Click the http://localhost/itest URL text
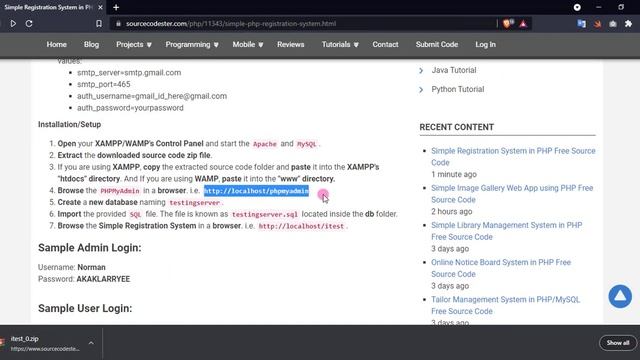640x360 pixels. point(301,227)
